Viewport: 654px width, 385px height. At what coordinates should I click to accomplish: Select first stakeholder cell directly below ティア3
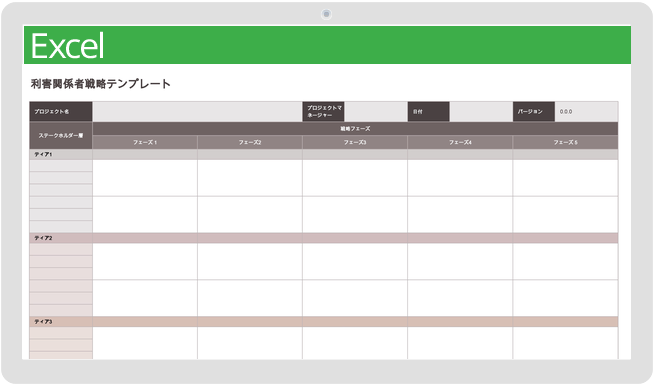61,333
